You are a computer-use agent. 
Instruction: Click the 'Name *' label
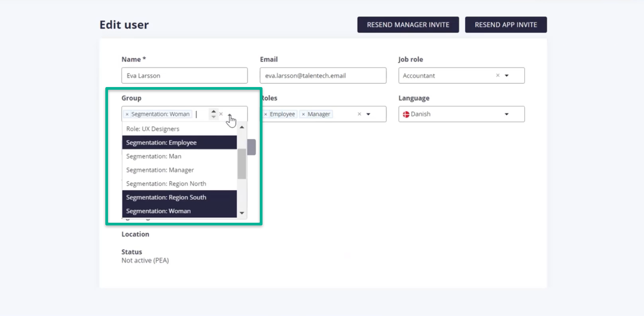click(134, 59)
